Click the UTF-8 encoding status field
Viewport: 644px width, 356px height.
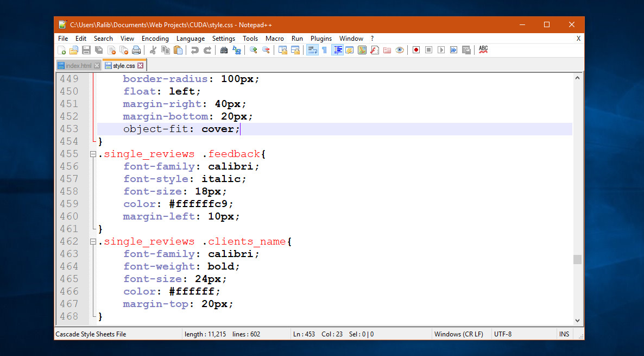503,334
